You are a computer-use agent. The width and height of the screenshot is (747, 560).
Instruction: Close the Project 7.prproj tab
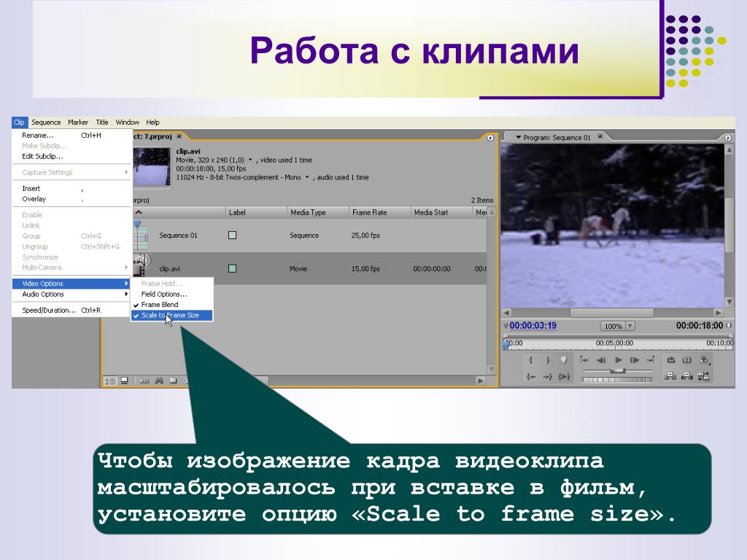[179, 136]
